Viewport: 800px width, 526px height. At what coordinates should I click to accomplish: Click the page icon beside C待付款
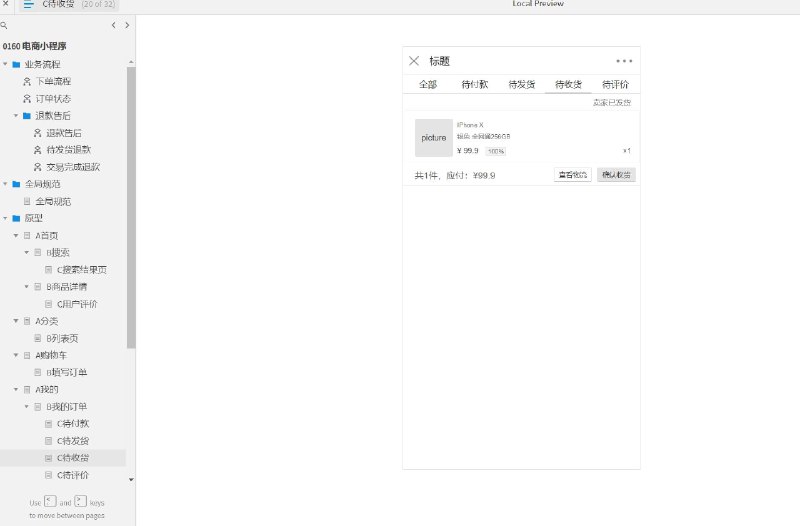(48, 423)
